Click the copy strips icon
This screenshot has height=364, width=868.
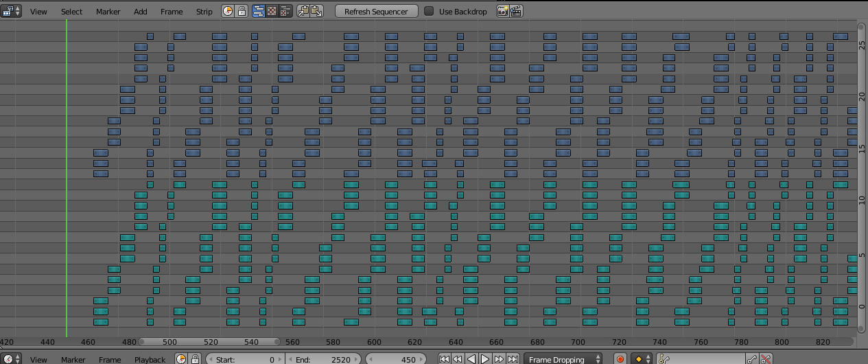(303, 11)
